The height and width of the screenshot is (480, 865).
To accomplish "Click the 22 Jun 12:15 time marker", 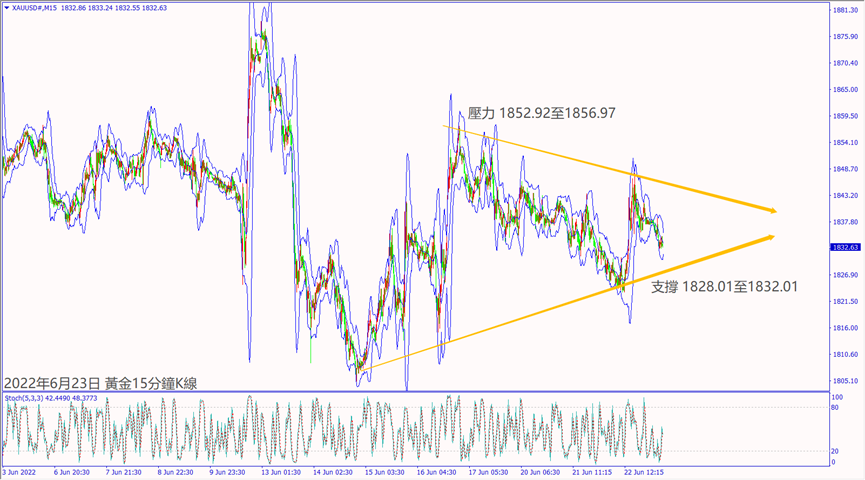I will click(x=646, y=472).
